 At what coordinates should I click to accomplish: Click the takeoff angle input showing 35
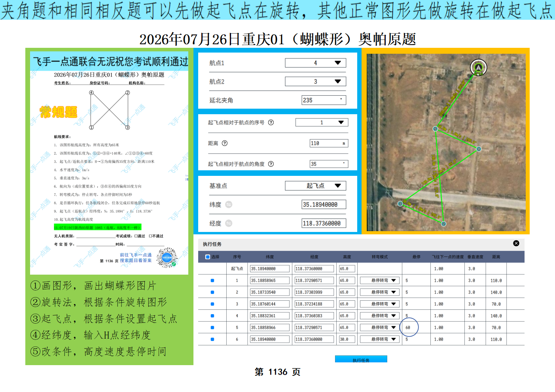pos(329,164)
